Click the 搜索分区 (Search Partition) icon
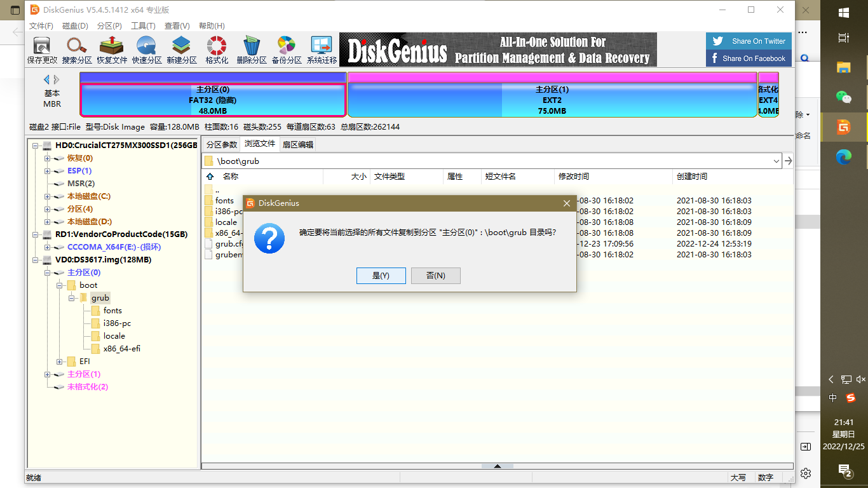The height and width of the screenshot is (488, 868). point(76,50)
